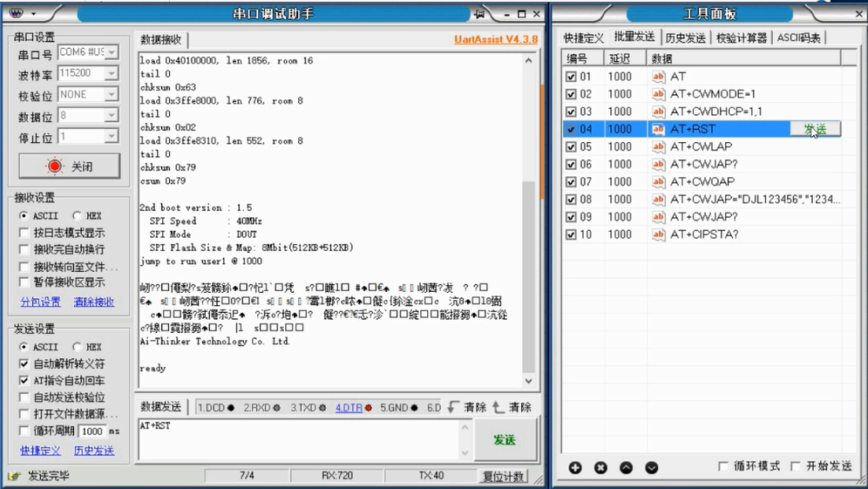Switch to ASCII码表 tab
The image size is (868, 489).
(799, 37)
